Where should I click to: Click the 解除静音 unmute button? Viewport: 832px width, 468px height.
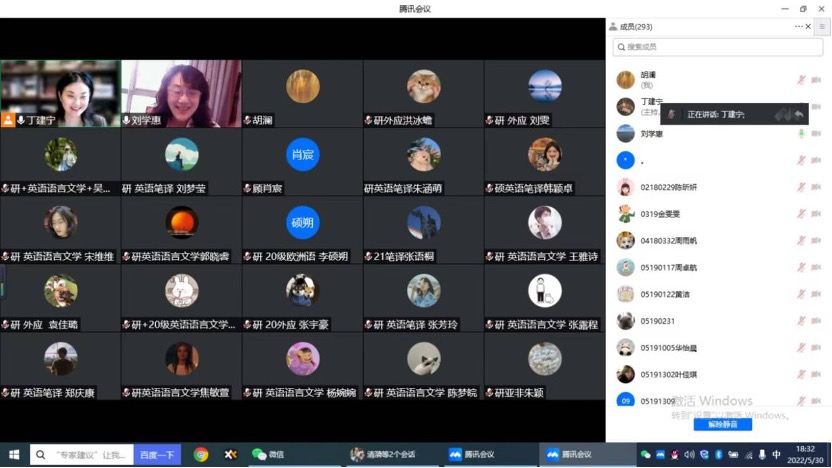(x=722, y=424)
